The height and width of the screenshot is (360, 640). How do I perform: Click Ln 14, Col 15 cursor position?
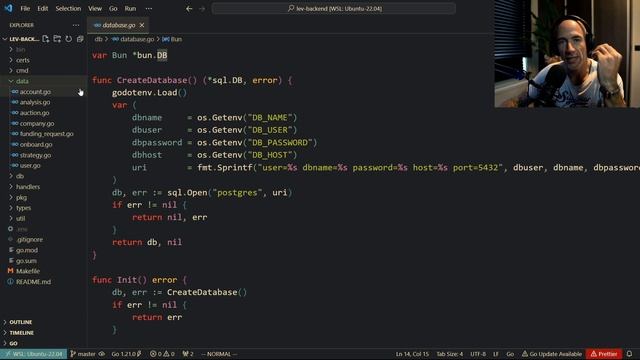coord(412,354)
